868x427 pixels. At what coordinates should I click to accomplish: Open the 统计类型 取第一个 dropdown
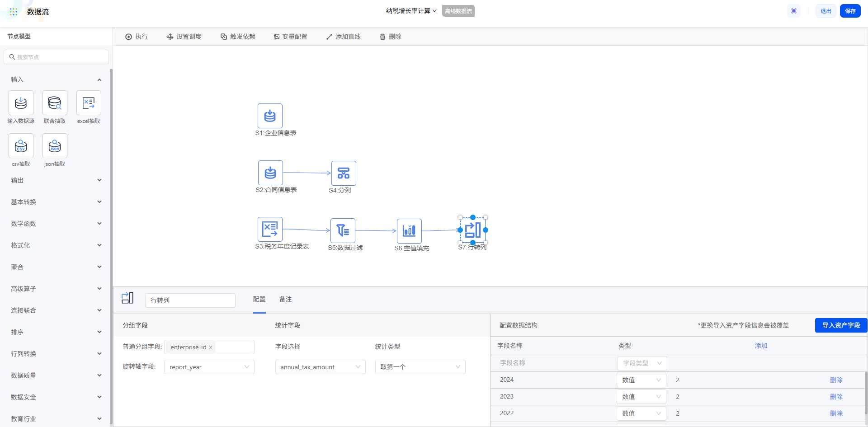(420, 367)
